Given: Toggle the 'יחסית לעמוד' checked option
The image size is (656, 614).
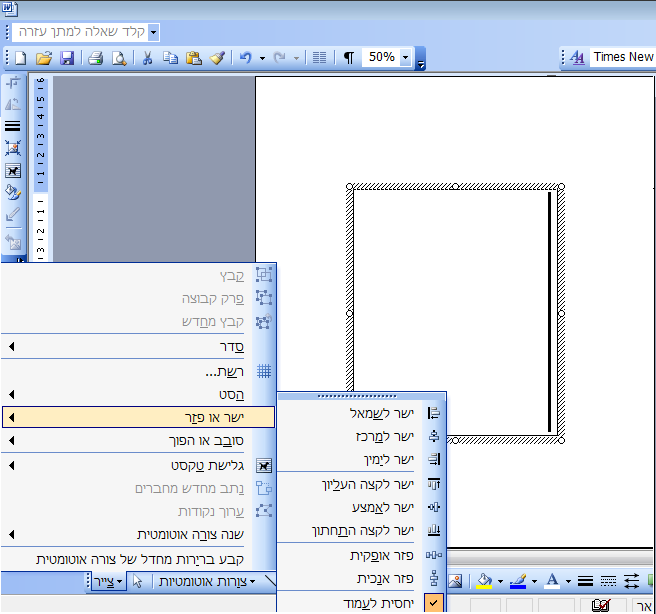Looking at the screenshot, I should click(x=362, y=603).
